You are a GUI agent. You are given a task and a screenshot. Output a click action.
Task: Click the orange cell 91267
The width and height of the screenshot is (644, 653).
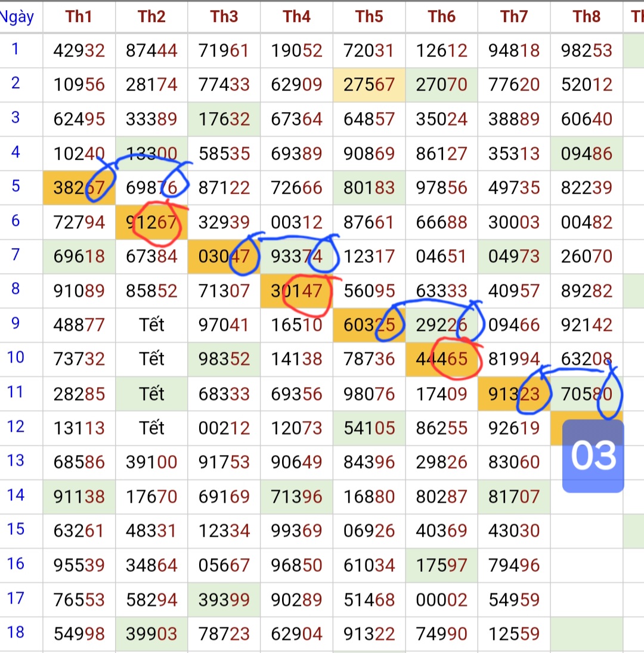click(x=151, y=222)
